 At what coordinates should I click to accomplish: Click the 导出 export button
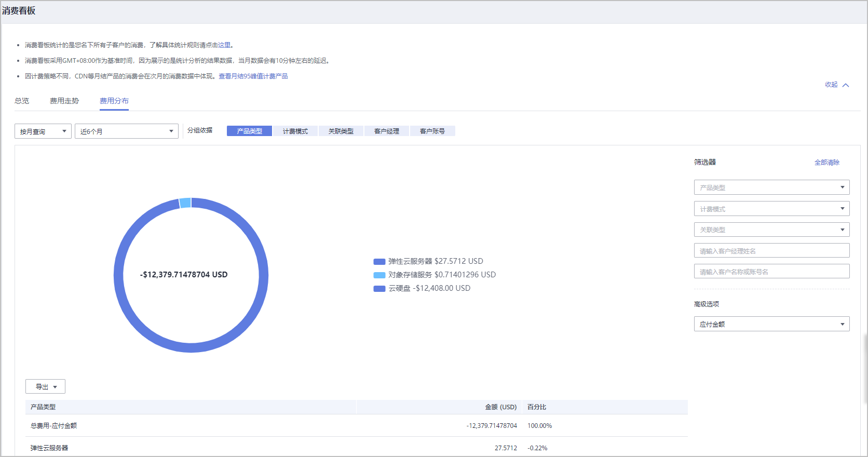click(x=45, y=387)
